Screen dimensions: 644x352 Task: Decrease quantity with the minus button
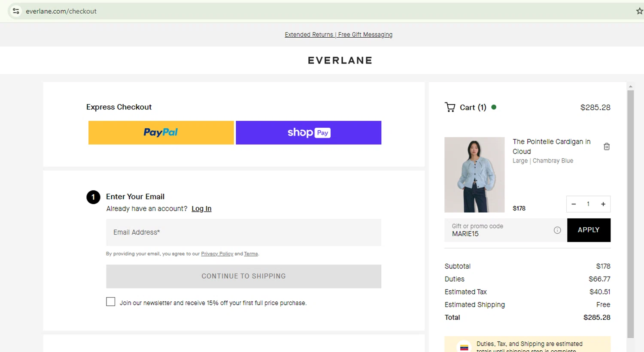574,204
